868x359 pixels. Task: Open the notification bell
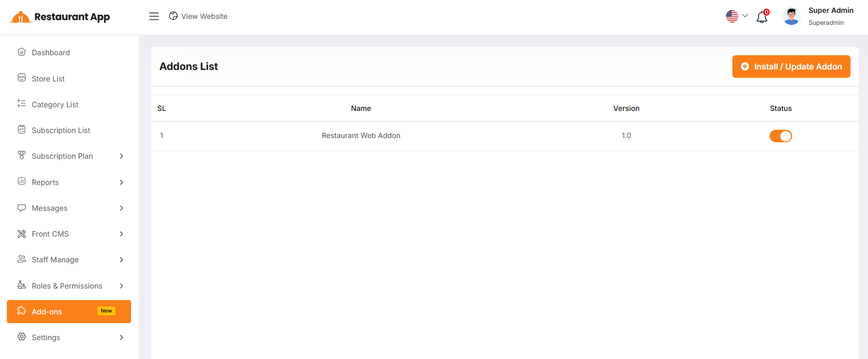(762, 17)
